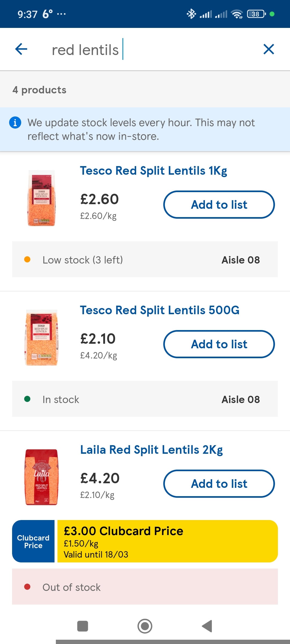290x644 pixels.
Task: Add Tesco Red Split Lentils 1Kg to list
Action: tap(219, 205)
